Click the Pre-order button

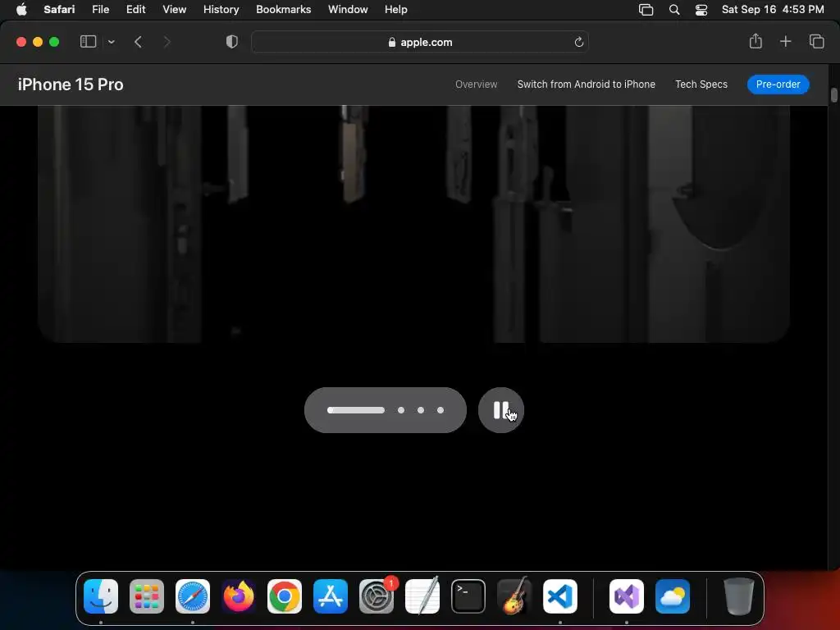click(x=778, y=84)
